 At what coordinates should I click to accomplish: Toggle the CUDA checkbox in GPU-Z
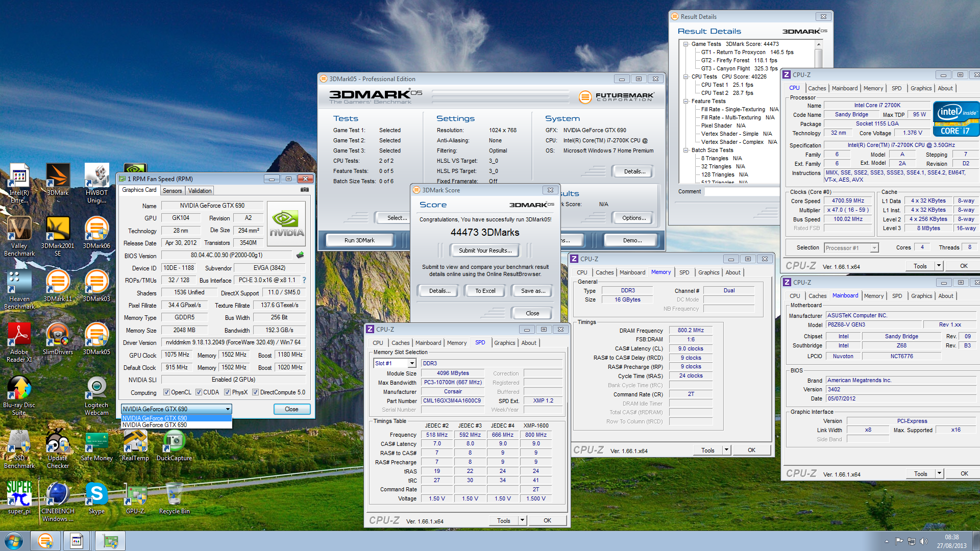[x=199, y=392]
